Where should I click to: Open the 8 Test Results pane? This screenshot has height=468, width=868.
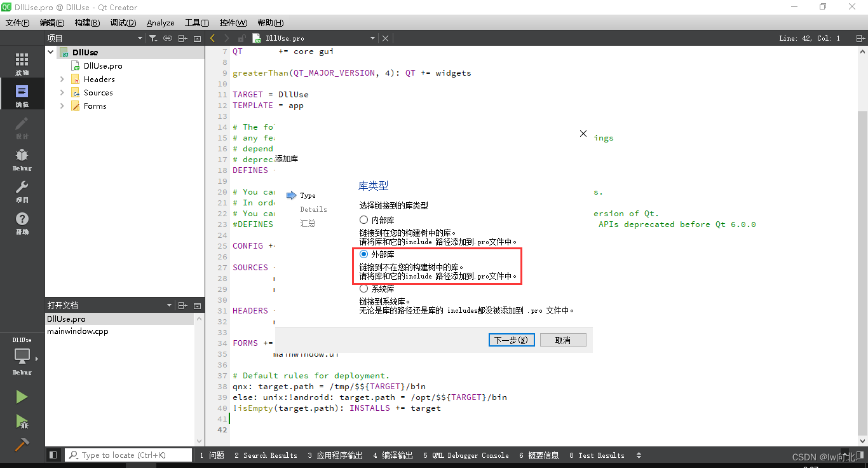(597, 455)
